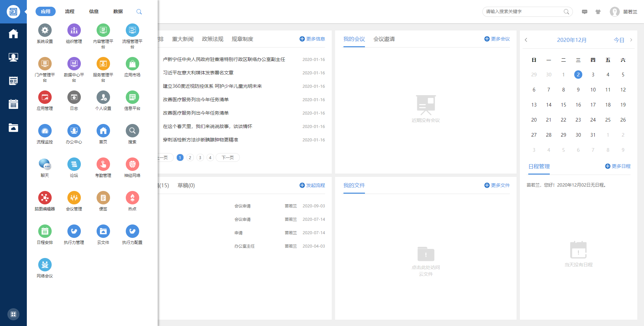Click calendar icon in left sidebar
Image resolution: width=644 pixels, height=326 pixels.
tap(13, 104)
